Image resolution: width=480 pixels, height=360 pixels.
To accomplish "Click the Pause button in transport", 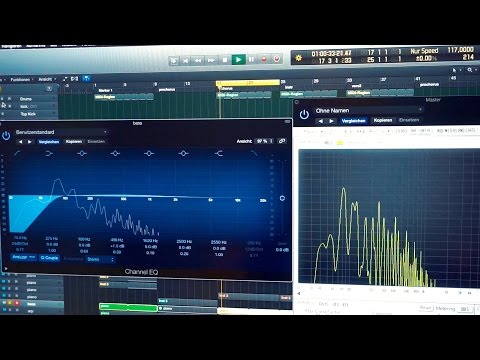I will [x=251, y=60].
